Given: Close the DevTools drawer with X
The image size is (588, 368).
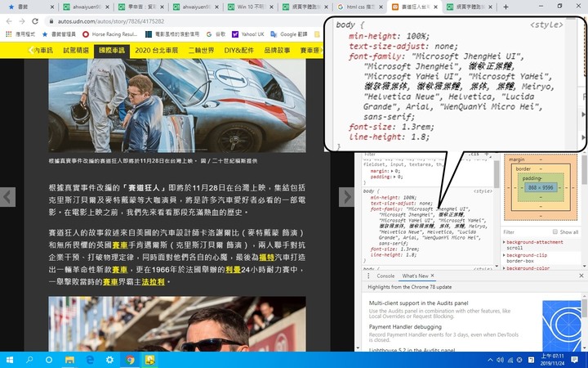Looking at the screenshot, I should pyautogui.click(x=581, y=276).
